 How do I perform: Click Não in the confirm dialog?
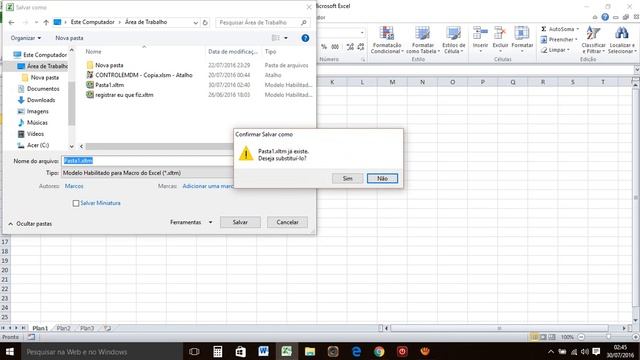pos(382,178)
